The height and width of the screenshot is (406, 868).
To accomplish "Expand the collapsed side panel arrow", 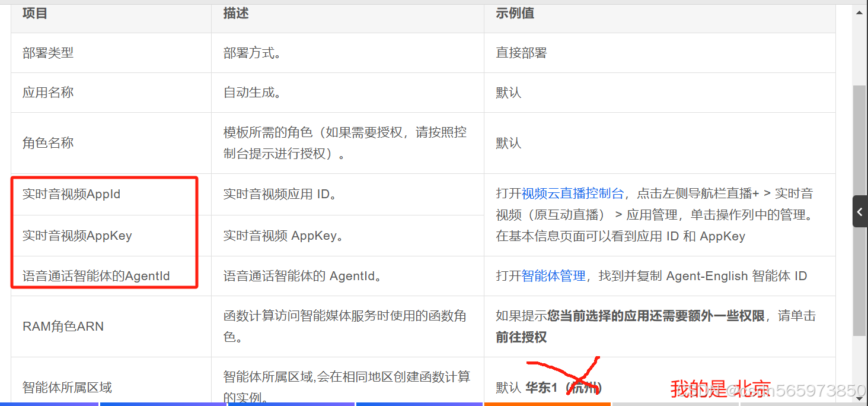I will tap(860, 211).
